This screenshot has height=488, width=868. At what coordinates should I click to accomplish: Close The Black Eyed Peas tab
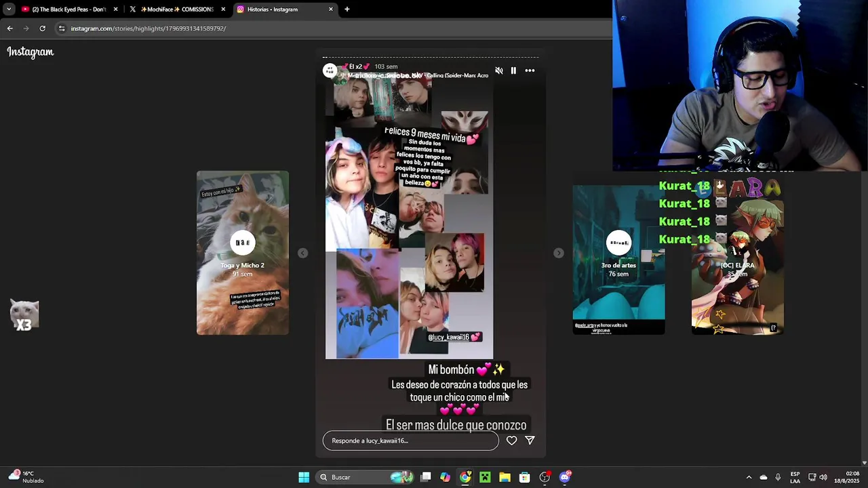click(115, 9)
